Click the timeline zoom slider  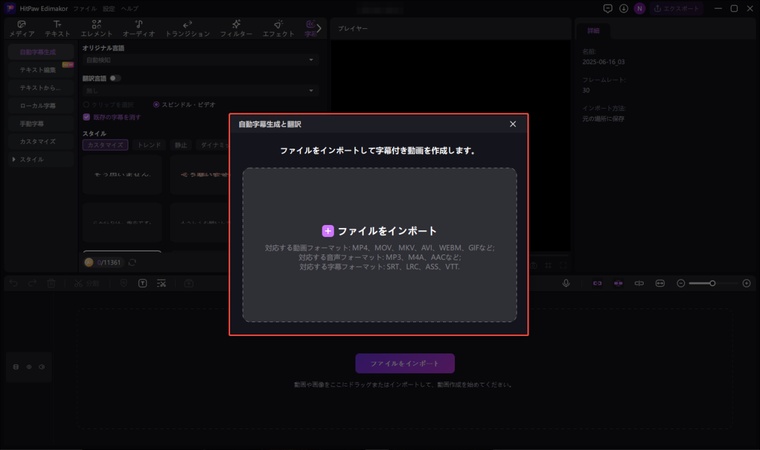[713, 283]
